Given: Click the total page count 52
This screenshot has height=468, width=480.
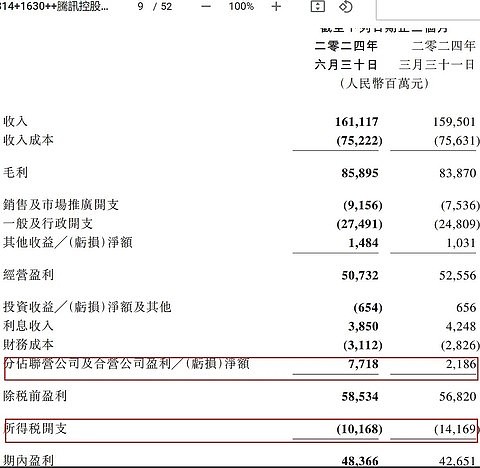Looking at the screenshot, I should point(166,6).
